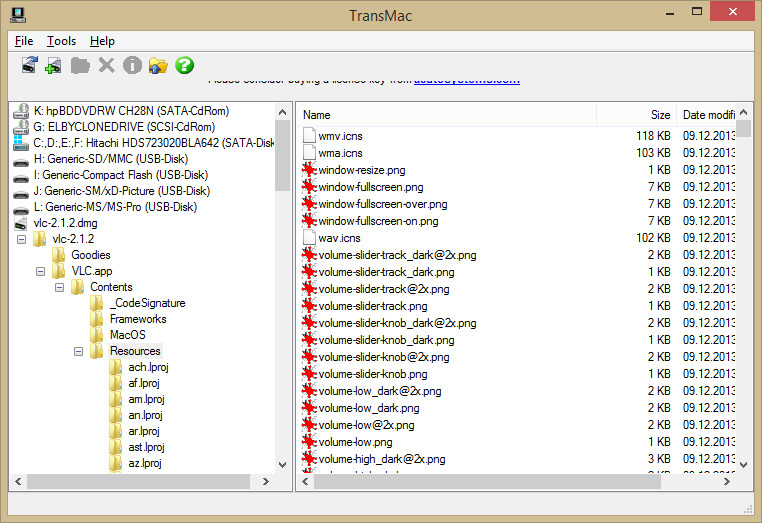Select the ast.lproj folder
The height and width of the screenshot is (523, 762).
[x=146, y=448]
